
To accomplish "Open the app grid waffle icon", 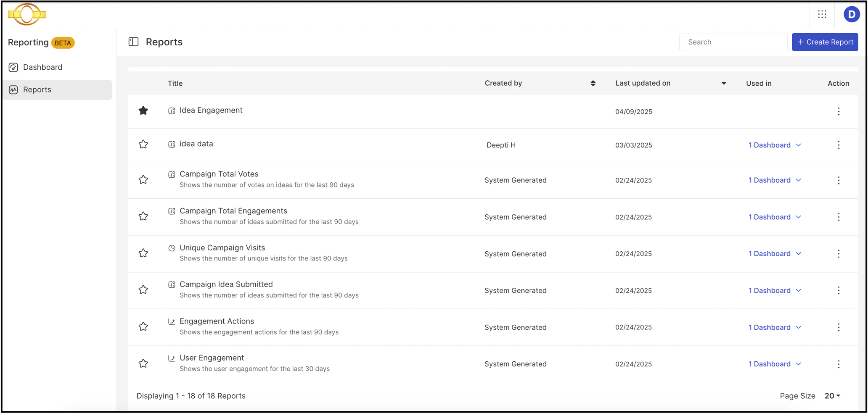I will (822, 14).
